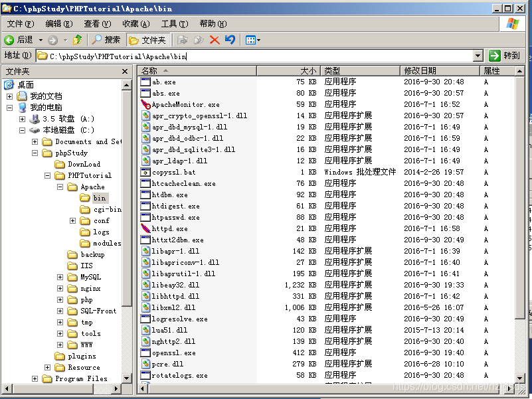The image size is (532, 399).
Task: Select the cgi-bin folder in tree
Action: 100,209
